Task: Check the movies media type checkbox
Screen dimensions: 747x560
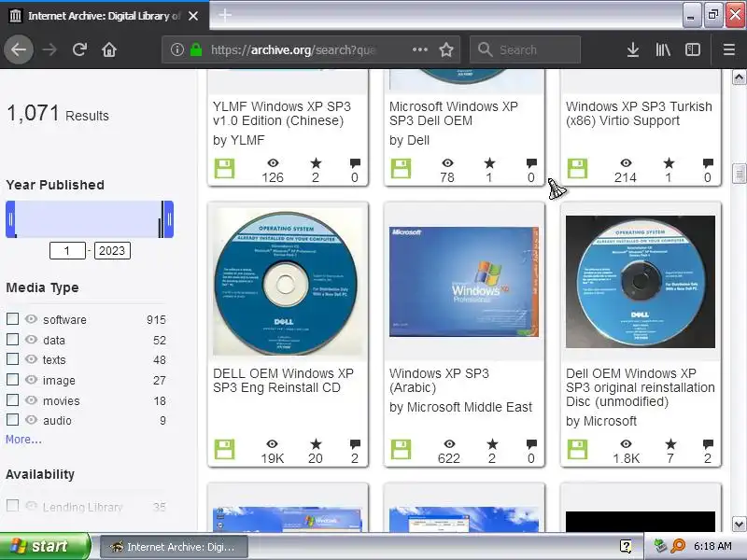Action: coord(13,400)
